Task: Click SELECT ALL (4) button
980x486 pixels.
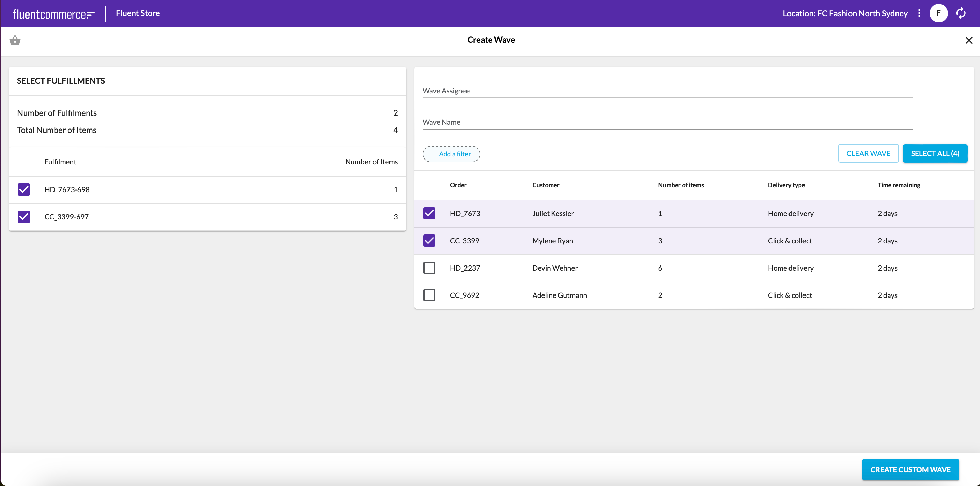Action: coord(935,153)
